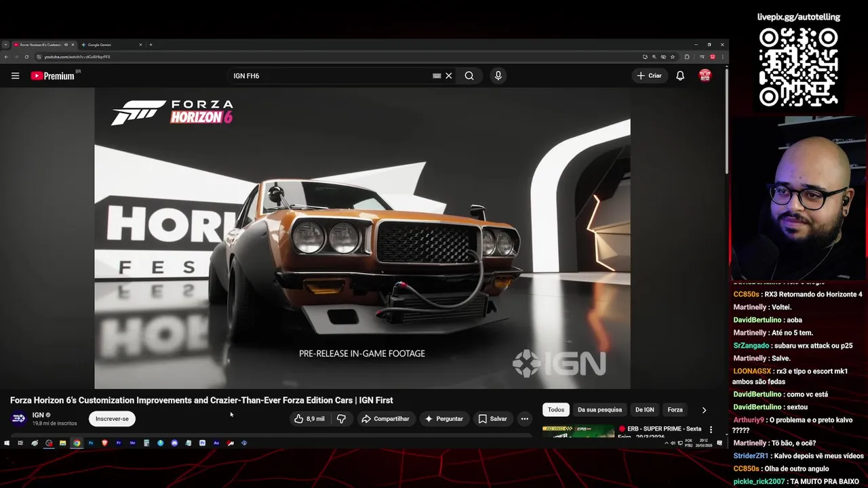This screenshot has width=868, height=488.
Task: Open the Chrome three-dot menu
Action: pos(723,57)
